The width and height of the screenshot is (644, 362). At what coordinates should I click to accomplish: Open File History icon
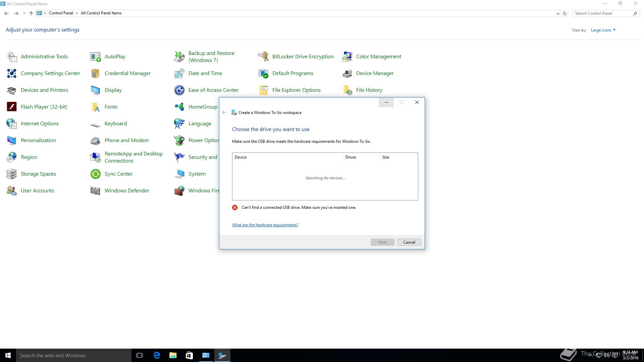pos(347,90)
